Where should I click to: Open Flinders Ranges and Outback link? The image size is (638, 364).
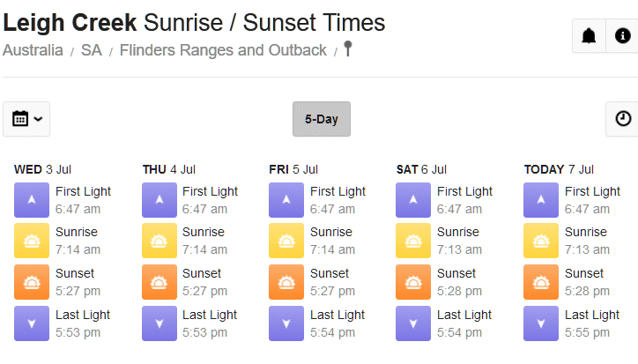223,50
